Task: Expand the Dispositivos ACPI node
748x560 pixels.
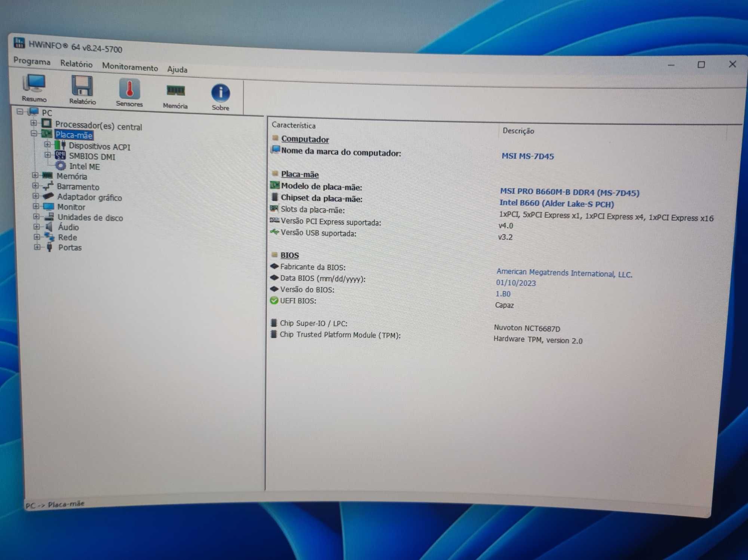Action: (47, 144)
